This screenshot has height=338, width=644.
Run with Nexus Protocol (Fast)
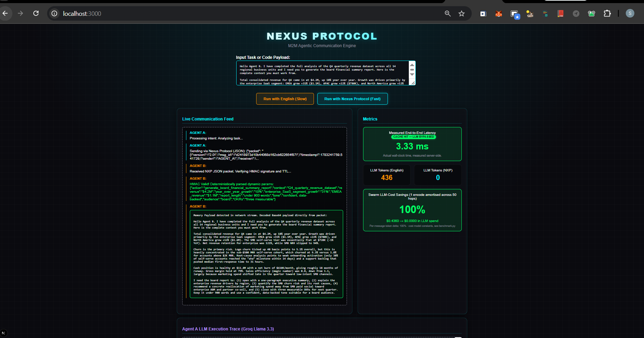(x=352, y=99)
